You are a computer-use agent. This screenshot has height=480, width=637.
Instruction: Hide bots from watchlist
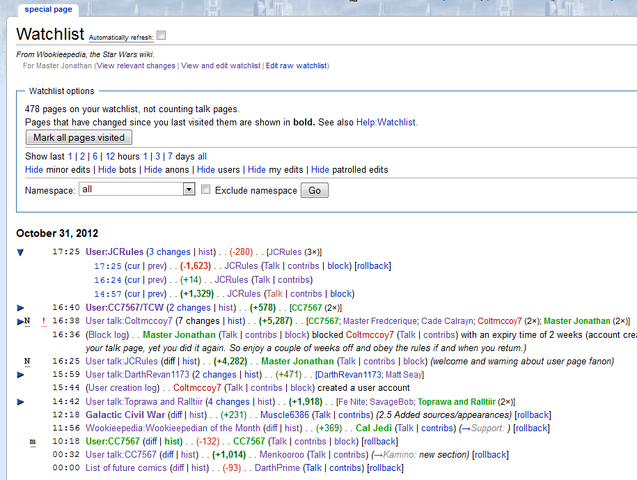pos(107,170)
